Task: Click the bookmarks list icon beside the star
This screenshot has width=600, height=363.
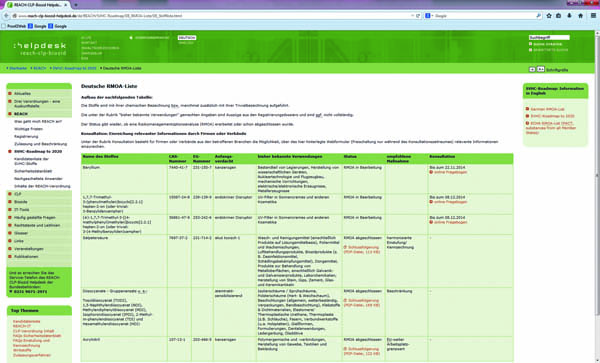Action: (x=559, y=16)
